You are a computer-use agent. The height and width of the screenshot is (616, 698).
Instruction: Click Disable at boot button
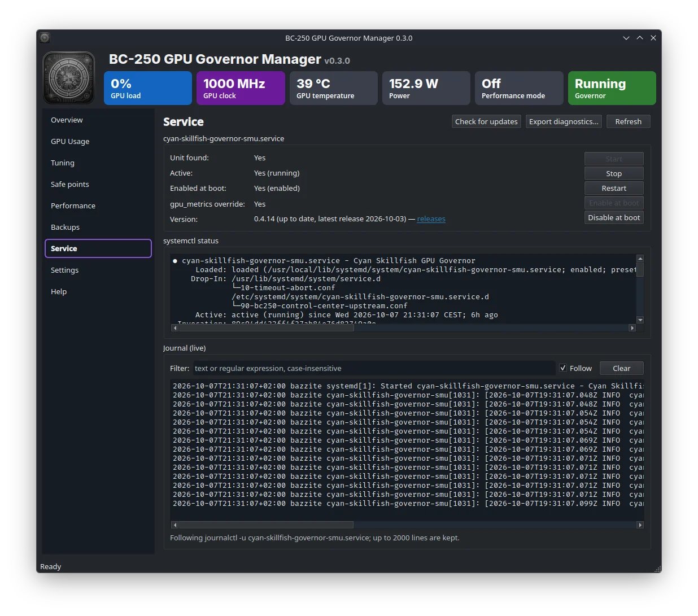(x=614, y=217)
